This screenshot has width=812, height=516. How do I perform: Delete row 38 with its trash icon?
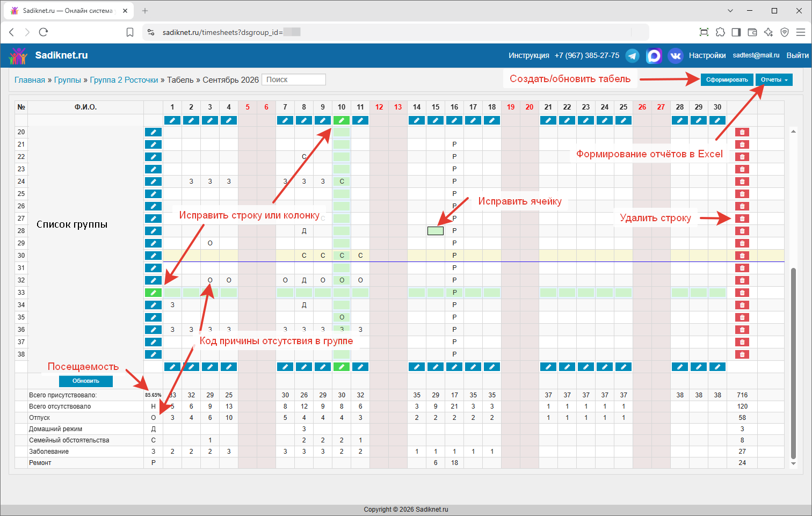pyautogui.click(x=742, y=354)
